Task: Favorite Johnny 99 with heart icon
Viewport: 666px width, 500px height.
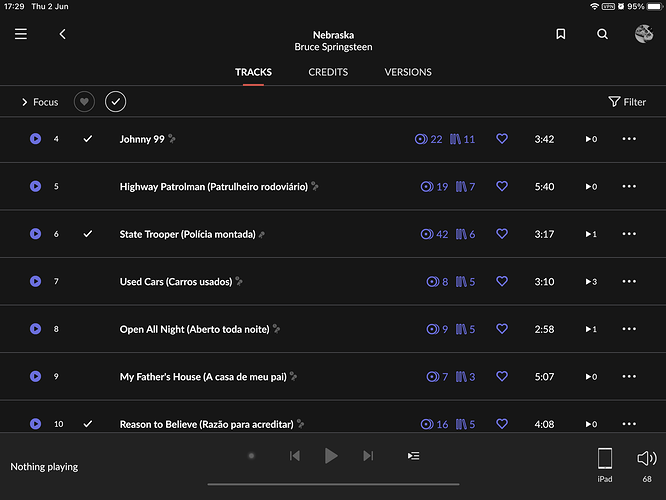Action: [x=502, y=139]
